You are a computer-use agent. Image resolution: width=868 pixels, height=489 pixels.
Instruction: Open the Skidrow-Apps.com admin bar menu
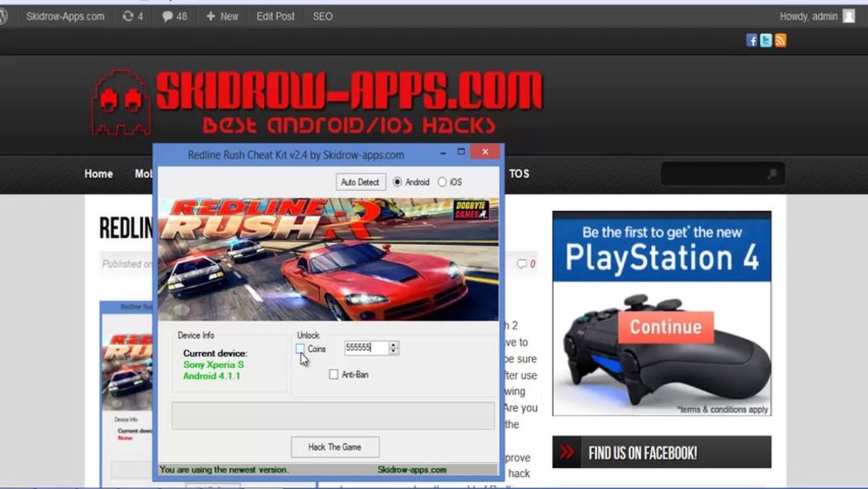(x=65, y=16)
